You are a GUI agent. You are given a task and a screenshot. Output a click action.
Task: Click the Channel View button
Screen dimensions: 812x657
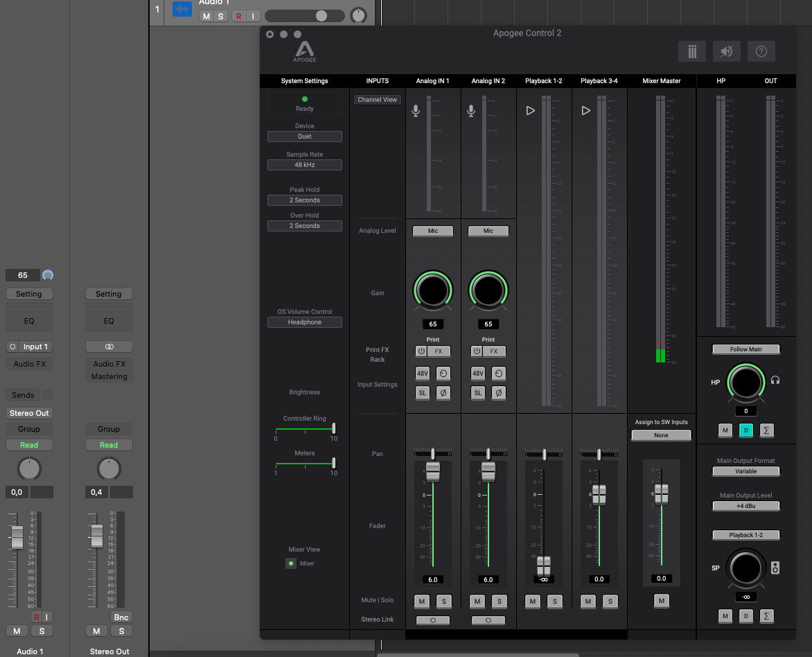click(378, 100)
